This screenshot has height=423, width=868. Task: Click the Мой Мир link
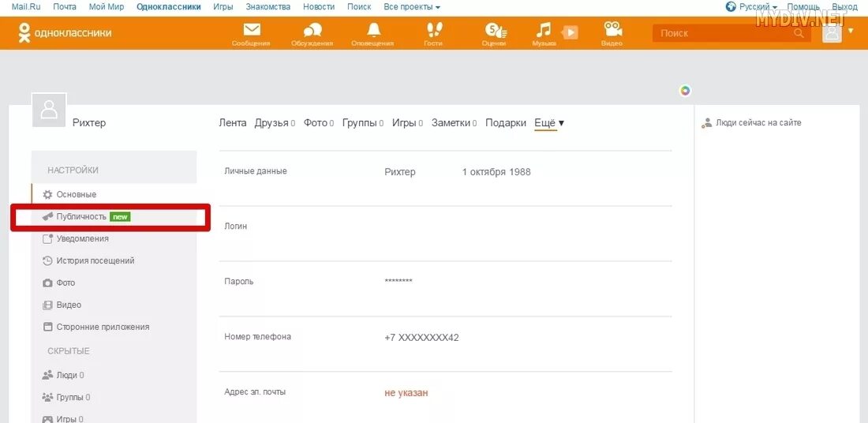(x=107, y=6)
